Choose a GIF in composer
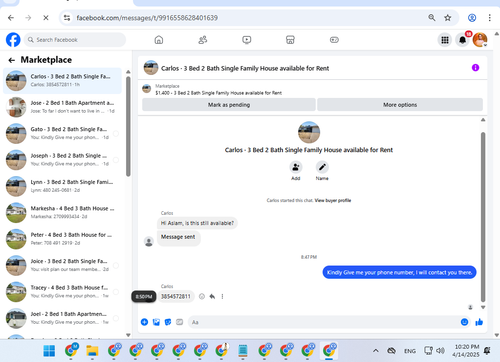Viewport: 500px width, 362px height. [180, 322]
